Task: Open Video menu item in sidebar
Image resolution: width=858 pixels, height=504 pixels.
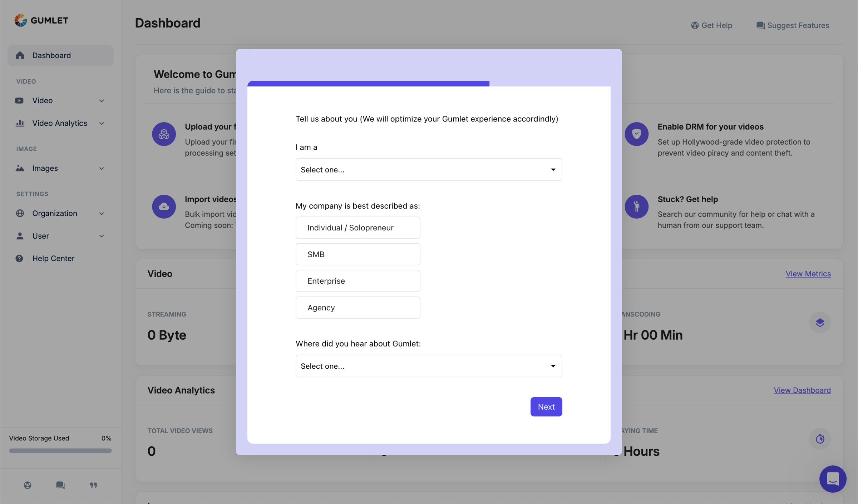Action: click(x=60, y=100)
